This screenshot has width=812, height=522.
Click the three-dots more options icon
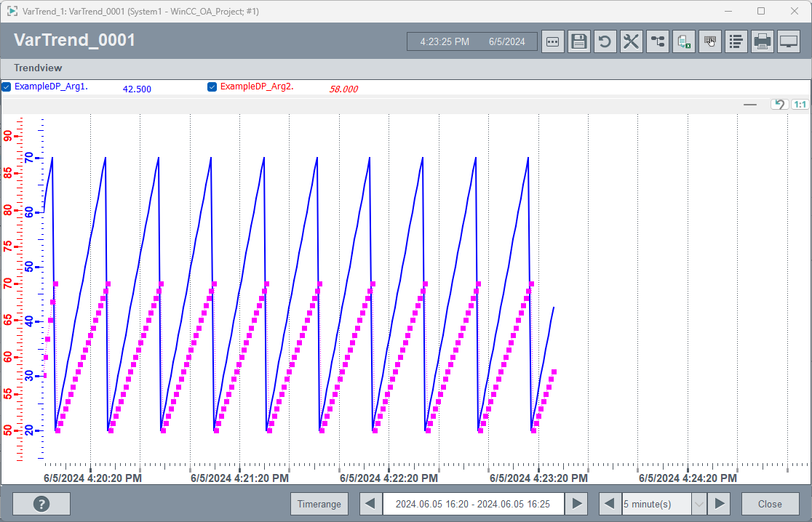click(x=552, y=41)
